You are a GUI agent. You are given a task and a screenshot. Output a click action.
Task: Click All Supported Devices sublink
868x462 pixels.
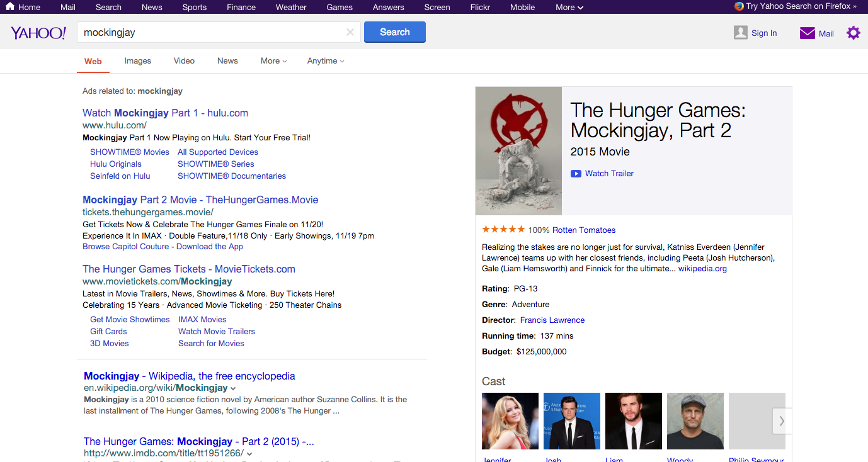[x=218, y=152]
